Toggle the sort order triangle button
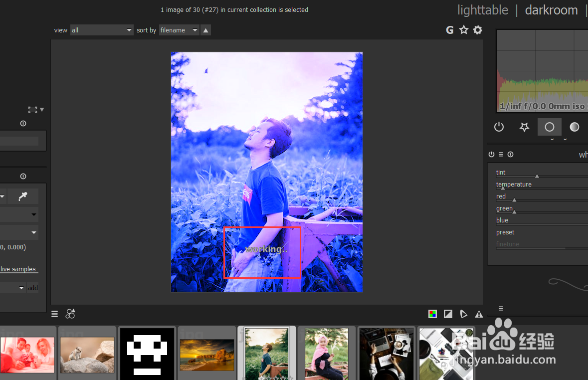This screenshot has height=380, width=588. point(205,30)
